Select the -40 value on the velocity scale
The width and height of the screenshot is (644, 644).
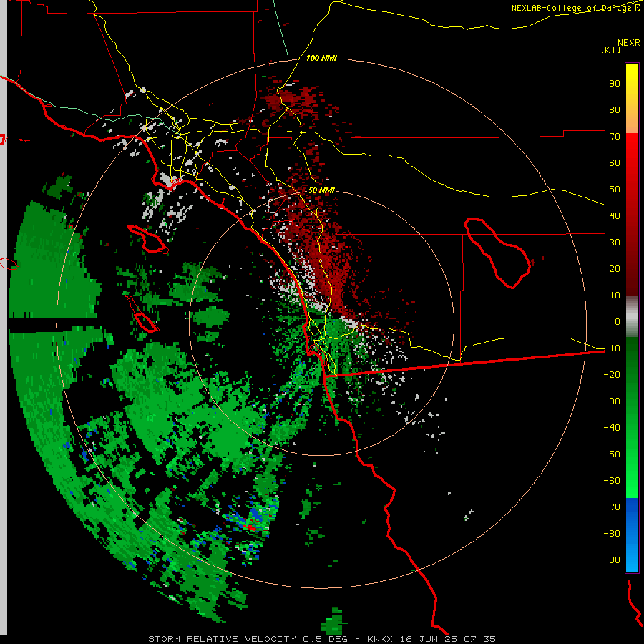pyautogui.click(x=612, y=428)
